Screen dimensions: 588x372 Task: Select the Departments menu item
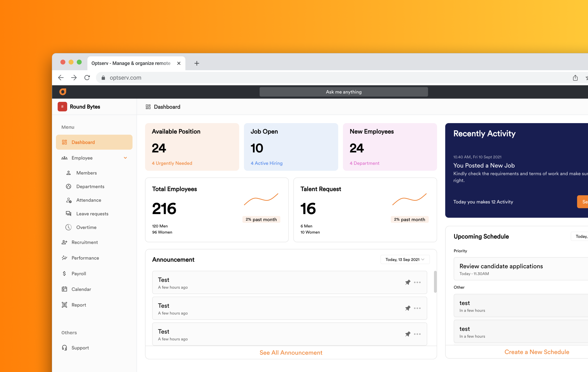(90, 186)
